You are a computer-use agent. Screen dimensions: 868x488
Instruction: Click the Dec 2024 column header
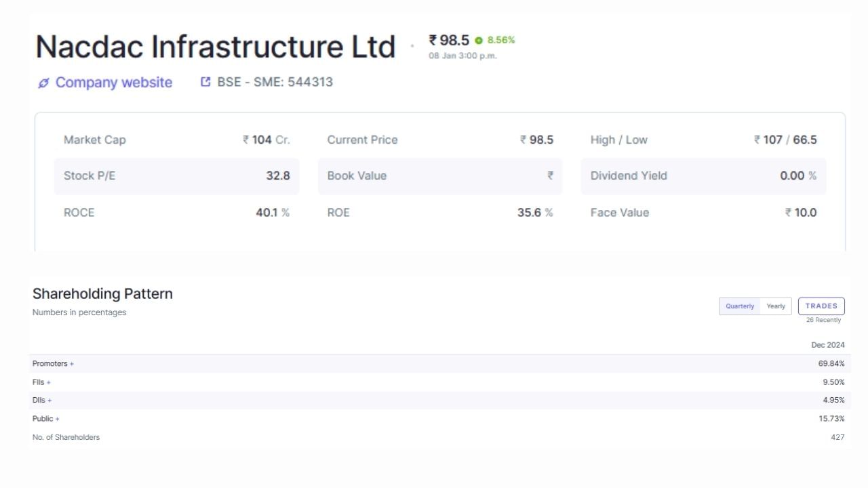tap(828, 345)
